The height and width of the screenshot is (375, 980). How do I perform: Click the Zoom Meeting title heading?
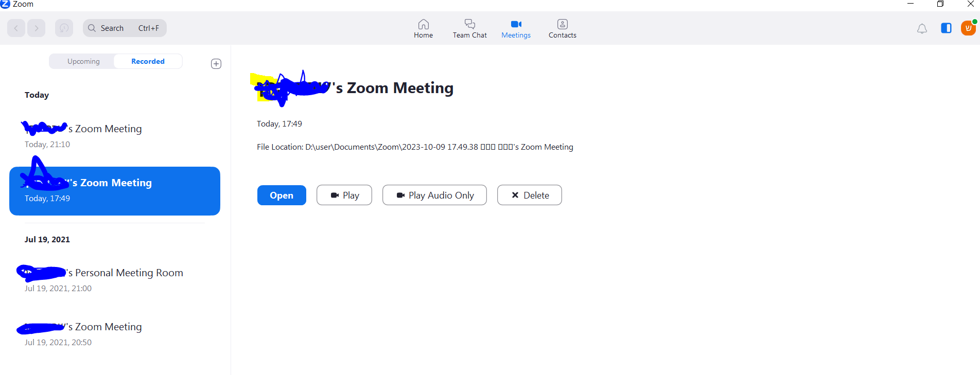[x=355, y=88]
